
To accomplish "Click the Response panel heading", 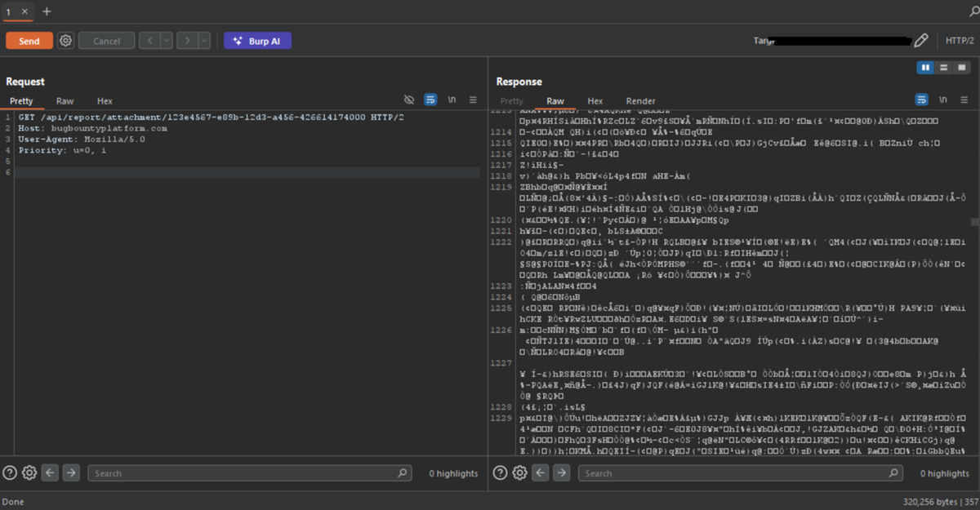I will pos(519,82).
